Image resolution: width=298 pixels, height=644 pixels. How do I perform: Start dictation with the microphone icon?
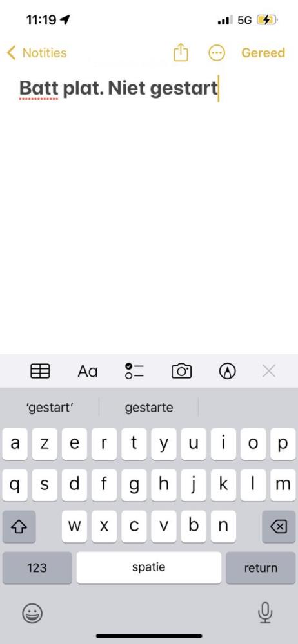click(x=265, y=613)
